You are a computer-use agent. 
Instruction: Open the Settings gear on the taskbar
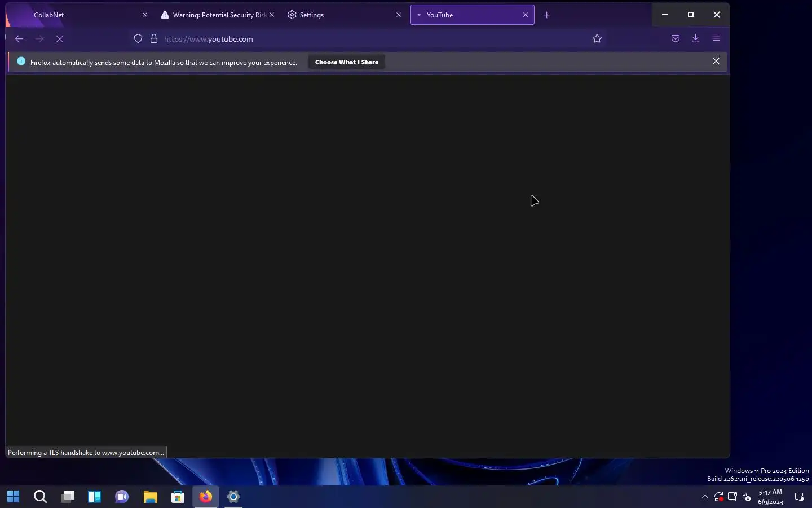[233, 497]
